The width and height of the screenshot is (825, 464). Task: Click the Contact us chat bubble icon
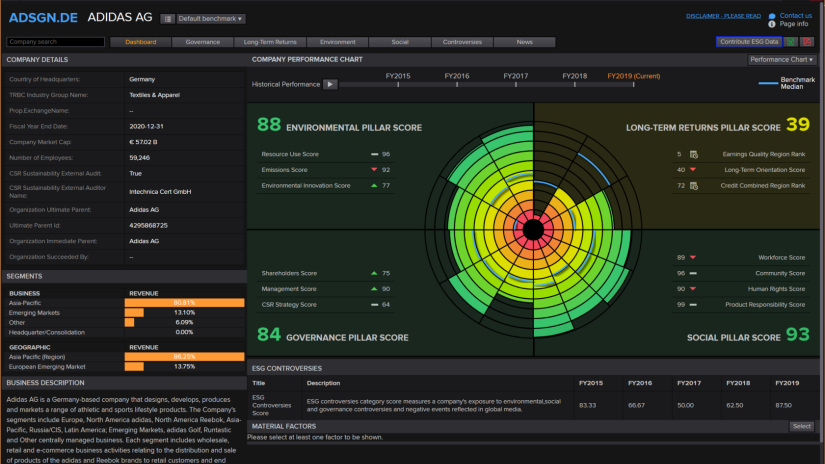click(x=772, y=16)
